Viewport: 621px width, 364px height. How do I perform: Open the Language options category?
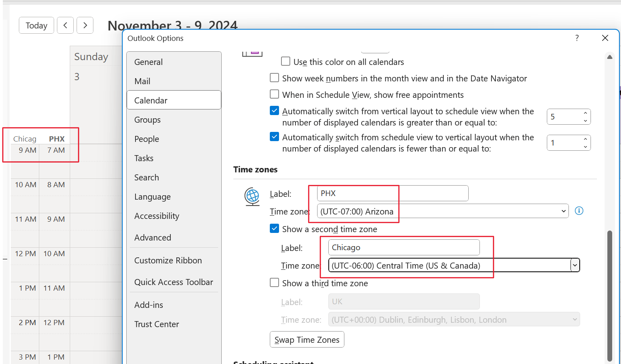[x=174, y=197]
